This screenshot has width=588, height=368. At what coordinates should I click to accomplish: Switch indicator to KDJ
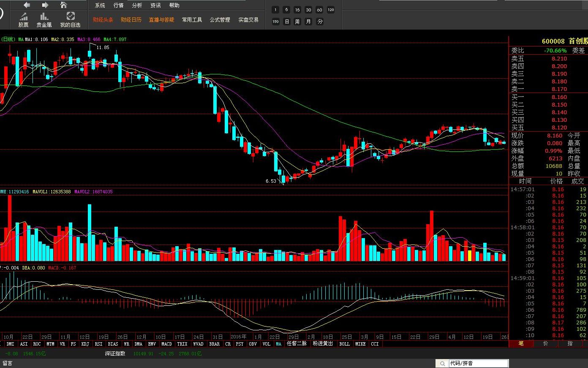click(85, 344)
